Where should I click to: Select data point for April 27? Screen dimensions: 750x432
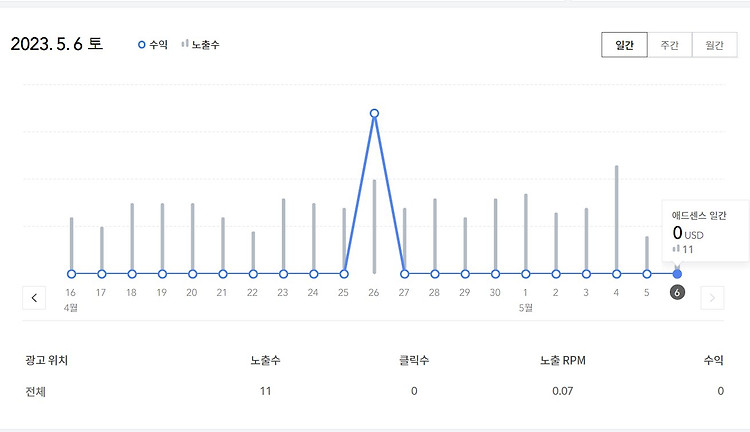(405, 274)
